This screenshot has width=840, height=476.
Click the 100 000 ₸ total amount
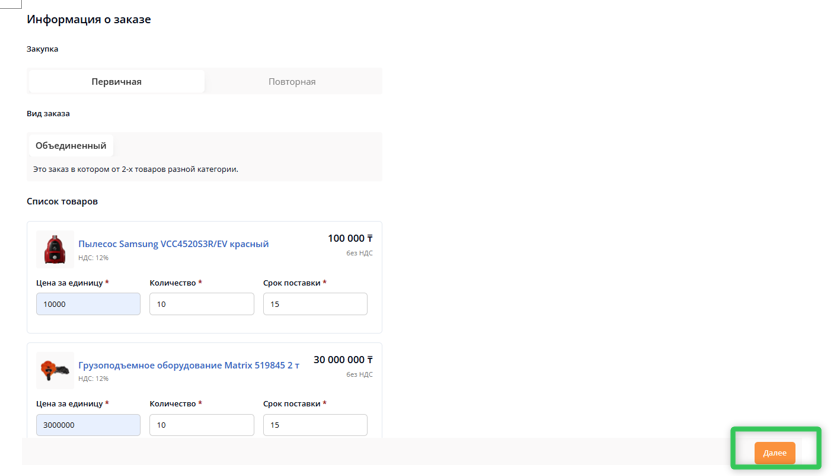click(x=350, y=239)
